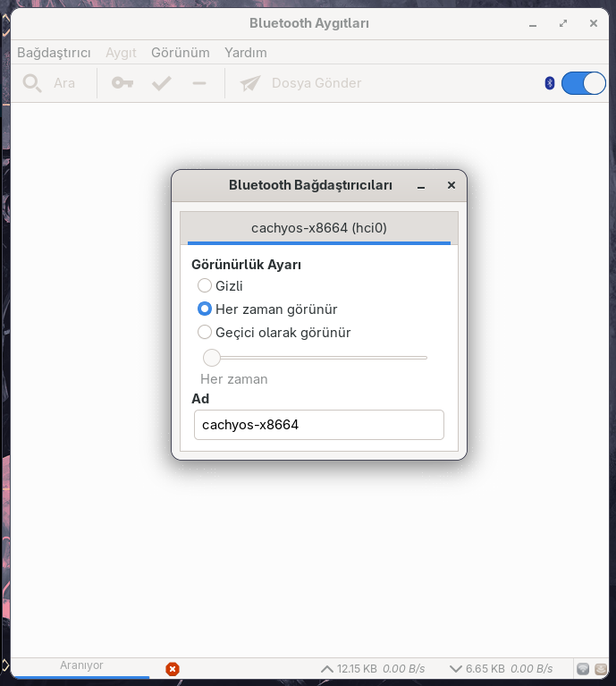This screenshot has width=616, height=686.
Task: Click in the Ad name input field
Action: point(319,425)
